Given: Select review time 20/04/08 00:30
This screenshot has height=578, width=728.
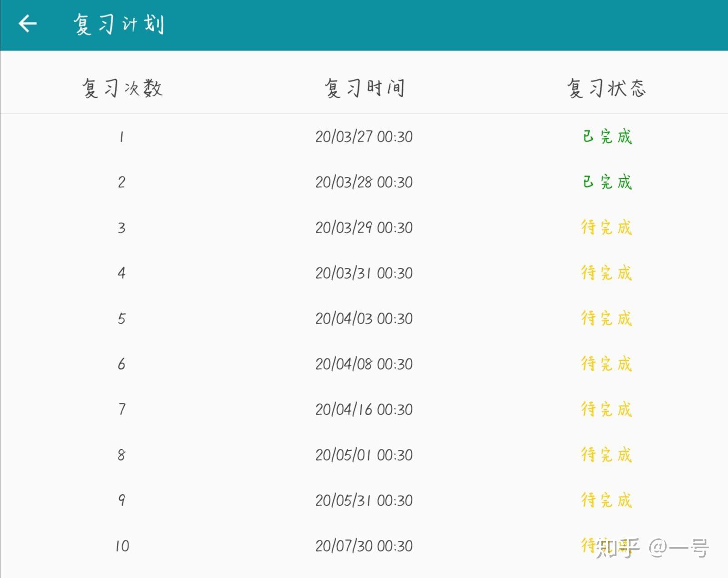Looking at the screenshot, I should click(x=364, y=364).
